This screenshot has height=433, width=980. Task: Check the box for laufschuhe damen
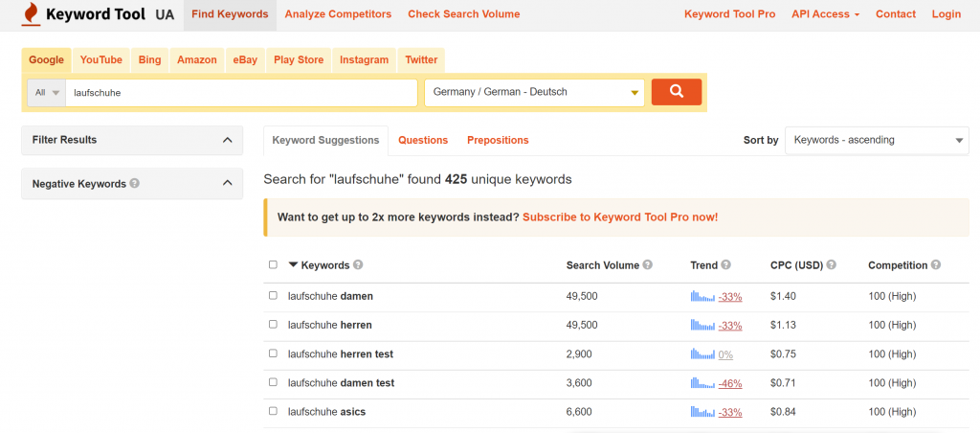pyautogui.click(x=274, y=296)
